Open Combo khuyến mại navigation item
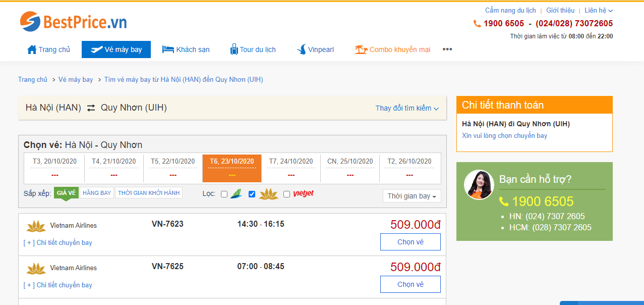 click(x=392, y=49)
